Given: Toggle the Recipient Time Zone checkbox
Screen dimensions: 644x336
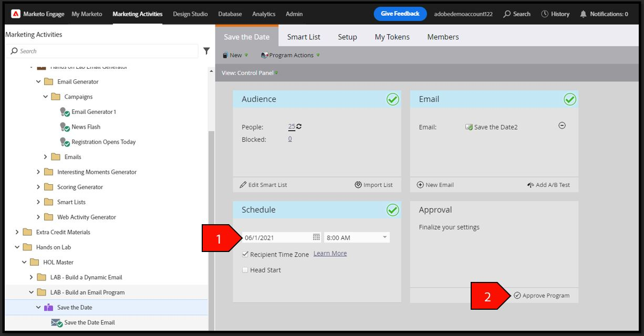Looking at the screenshot, I should coord(245,254).
